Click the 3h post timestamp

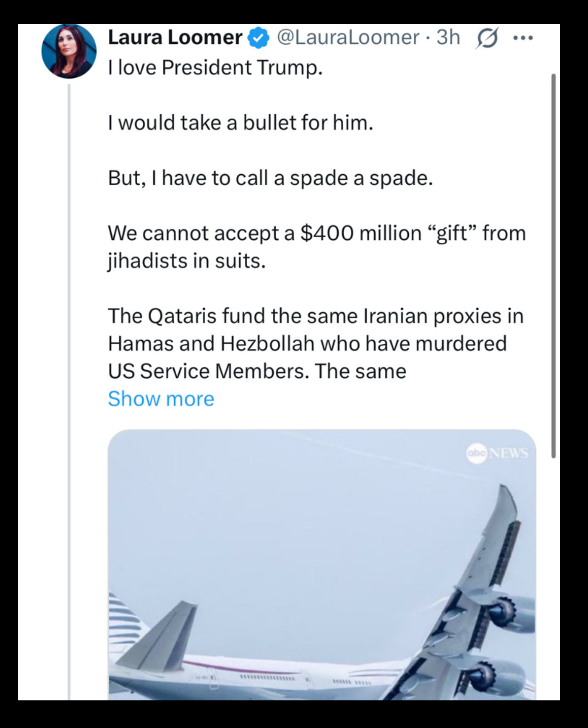[448, 38]
